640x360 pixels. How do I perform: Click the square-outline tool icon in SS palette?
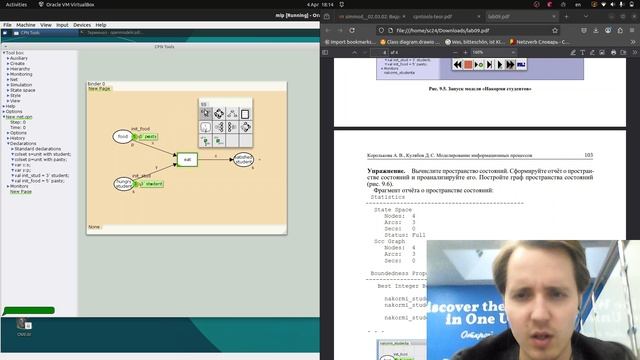pyautogui.click(x=245, y=114)
